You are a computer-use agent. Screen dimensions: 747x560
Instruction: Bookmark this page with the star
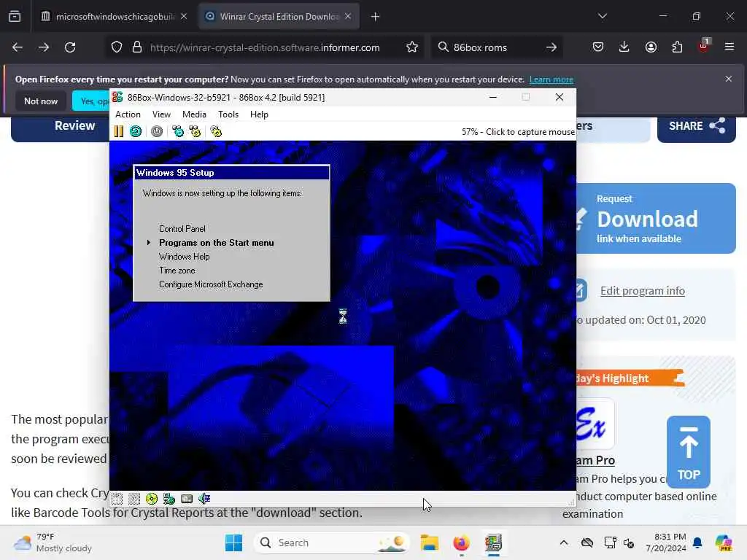coord(412,47)
